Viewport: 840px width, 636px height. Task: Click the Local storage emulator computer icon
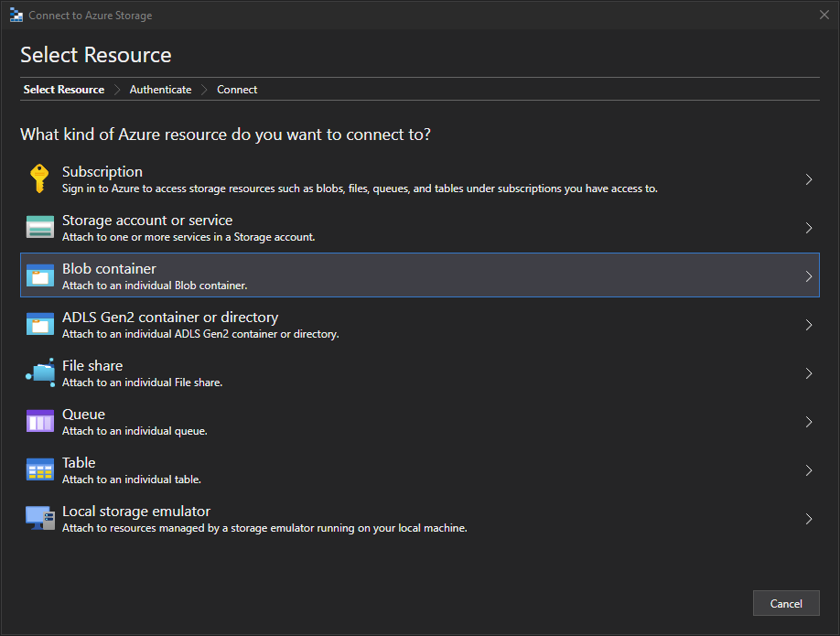(x=40, y=518)
